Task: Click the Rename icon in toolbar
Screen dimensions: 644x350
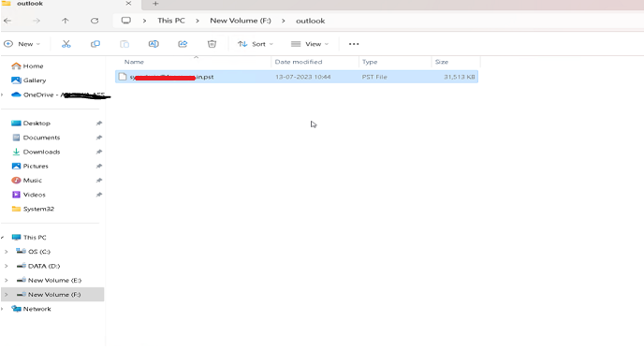Action: pos(154,44)
